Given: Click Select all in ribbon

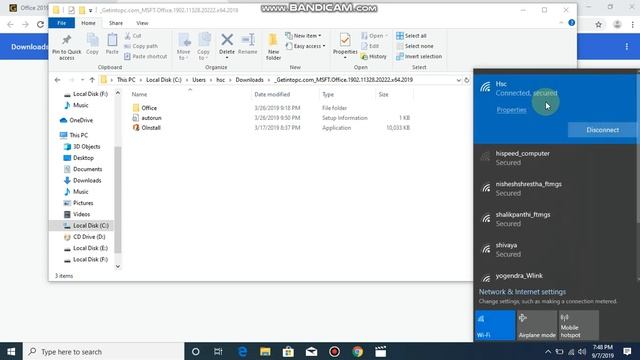Looking at the screenshot, I should [x=411, y=36].
